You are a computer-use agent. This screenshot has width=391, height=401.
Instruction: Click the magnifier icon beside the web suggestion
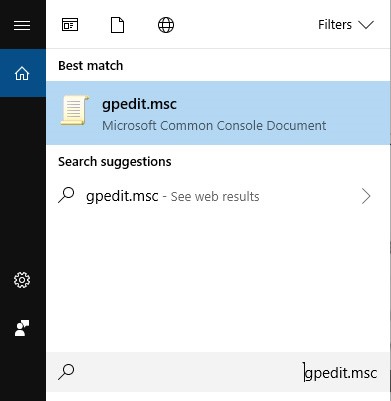point(66,196)
